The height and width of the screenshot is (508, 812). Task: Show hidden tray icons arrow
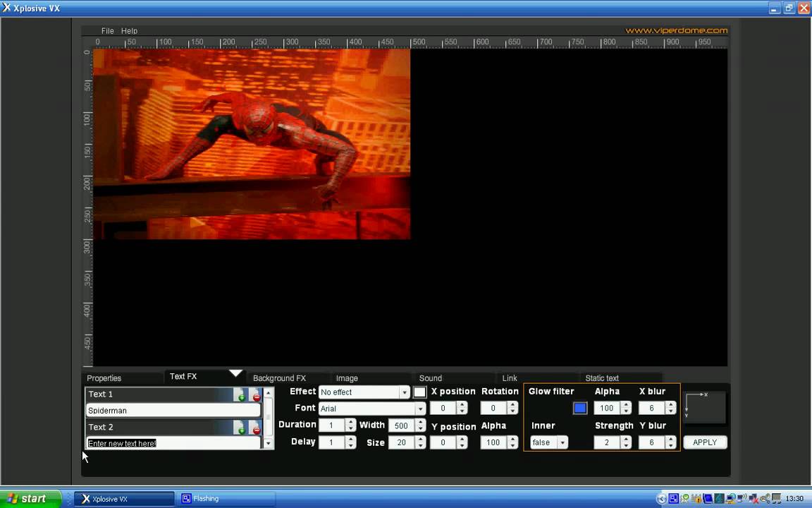[x=660, y=499]
